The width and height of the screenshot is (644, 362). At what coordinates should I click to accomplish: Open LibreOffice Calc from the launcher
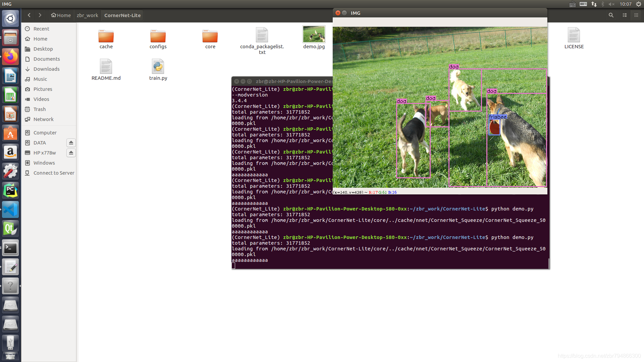(x=10, y=95)
